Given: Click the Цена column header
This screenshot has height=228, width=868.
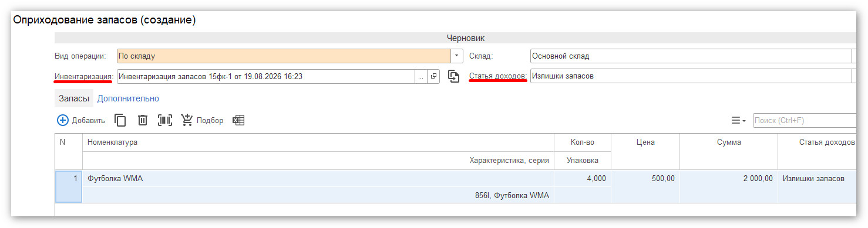Looking at the screenshot, I should pyautogui.click(x=645, y=142).
